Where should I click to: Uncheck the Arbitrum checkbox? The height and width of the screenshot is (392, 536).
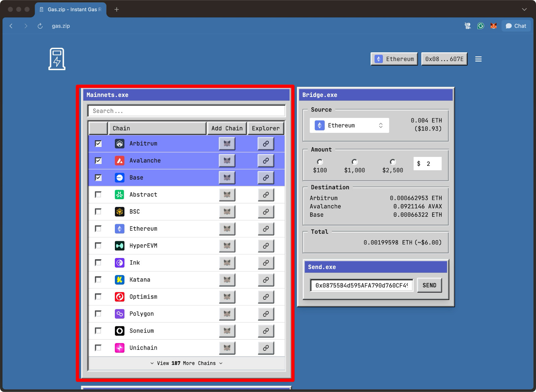pyautogui.click(x=98, y=144)
